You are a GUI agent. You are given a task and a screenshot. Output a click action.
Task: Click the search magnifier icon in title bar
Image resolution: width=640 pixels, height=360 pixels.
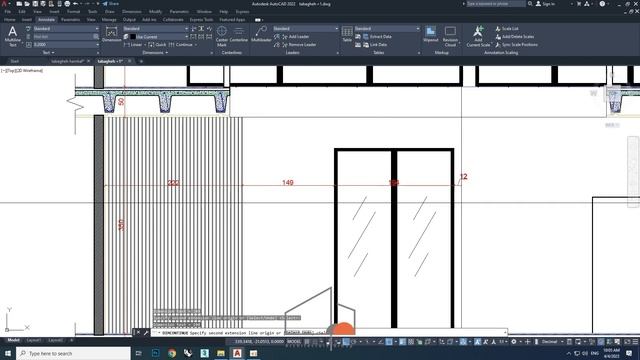(x=530, y=4)
